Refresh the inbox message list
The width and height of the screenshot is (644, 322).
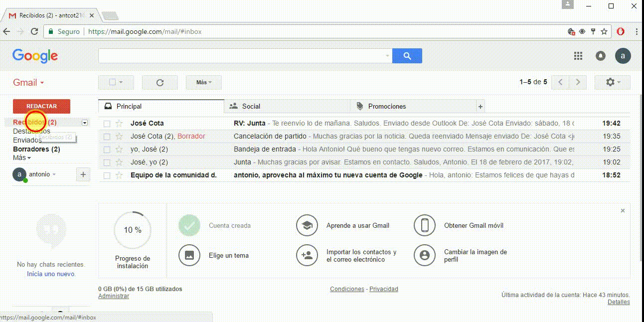click(x=160, y=83)
